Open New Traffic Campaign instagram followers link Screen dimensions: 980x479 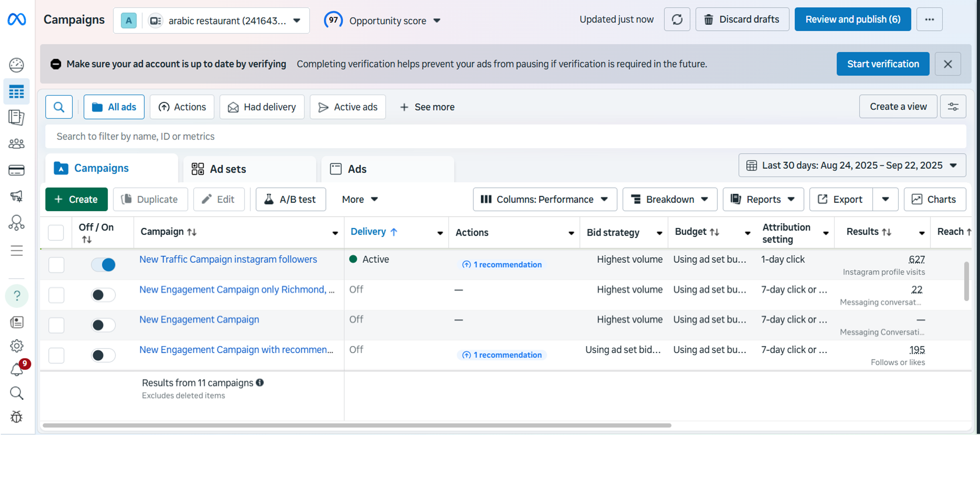228,260
